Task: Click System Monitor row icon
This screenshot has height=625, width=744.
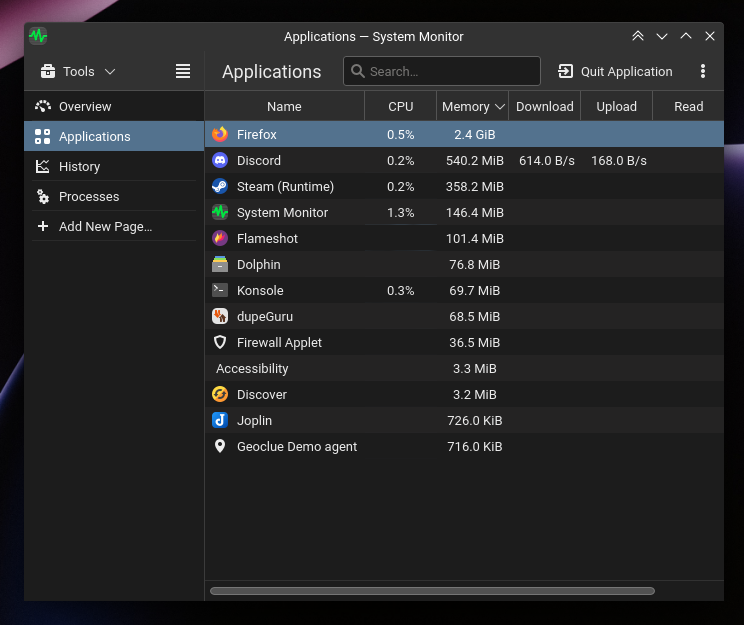Action: [220, 212]
